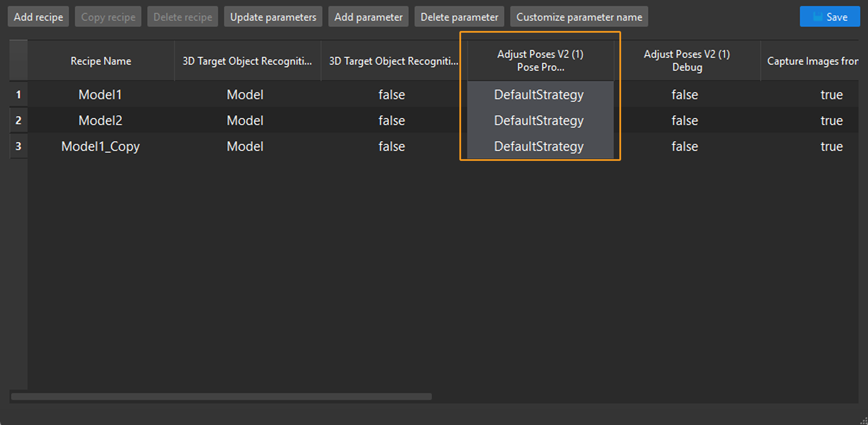Select the Model2 recipe name cell
This screenshot has width=868, height=425.
[100, 120]
